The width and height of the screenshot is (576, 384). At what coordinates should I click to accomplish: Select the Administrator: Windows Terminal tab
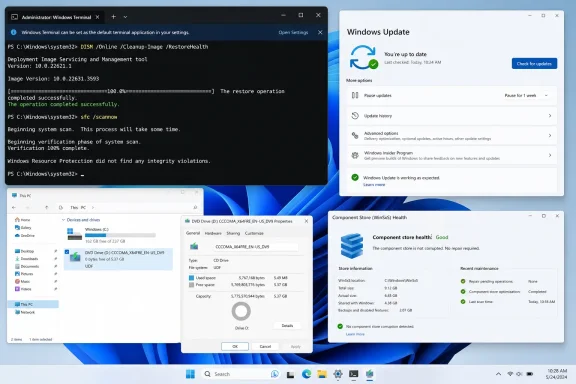(56, 17)
